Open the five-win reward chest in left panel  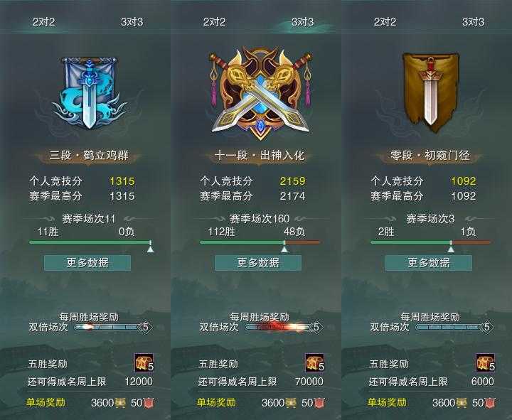pos(144,363)
